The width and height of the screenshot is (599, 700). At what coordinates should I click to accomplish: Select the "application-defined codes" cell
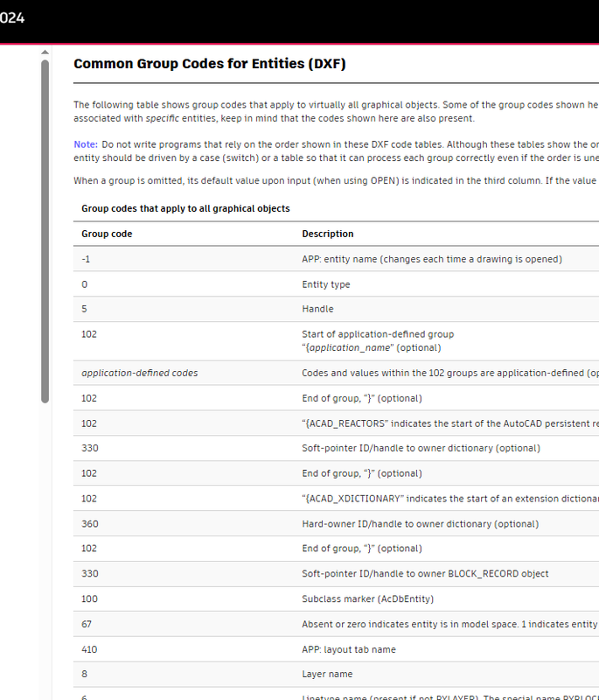click(140, 373)
